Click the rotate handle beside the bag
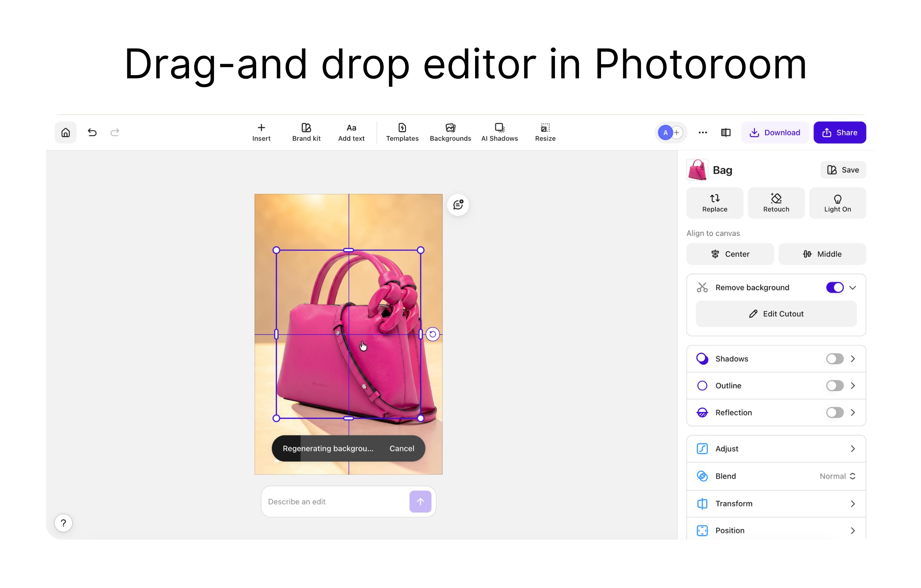The image size is (921, 588). click(x=433, y=334)
